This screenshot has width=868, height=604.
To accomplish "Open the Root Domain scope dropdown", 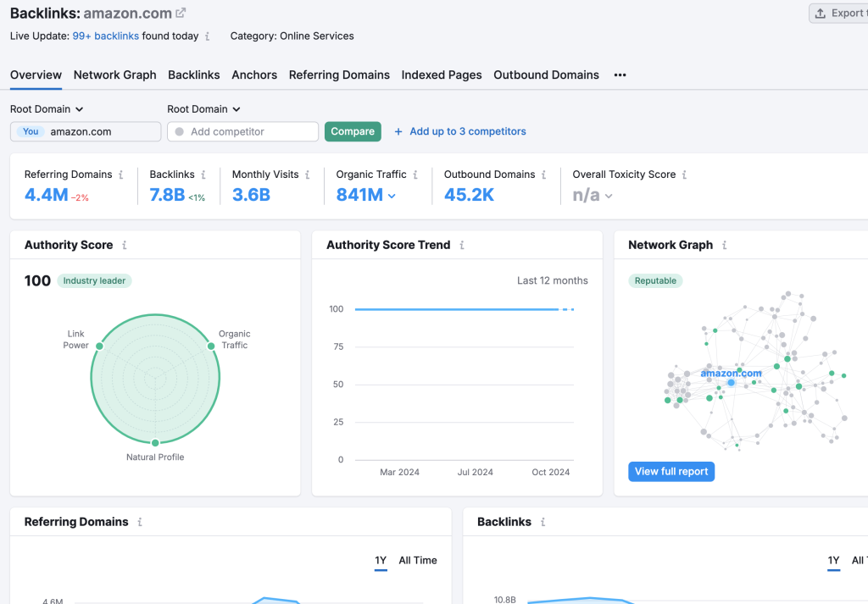I will coord(46,108).
